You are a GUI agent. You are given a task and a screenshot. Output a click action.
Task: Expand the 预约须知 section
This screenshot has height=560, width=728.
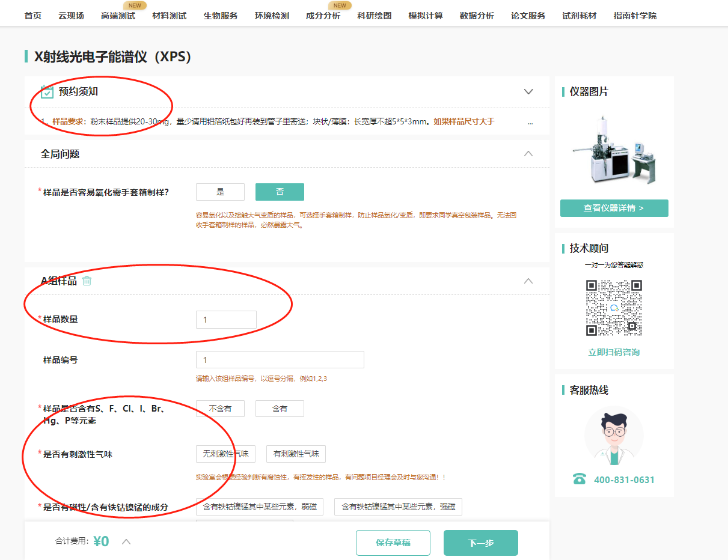point(528,92)
